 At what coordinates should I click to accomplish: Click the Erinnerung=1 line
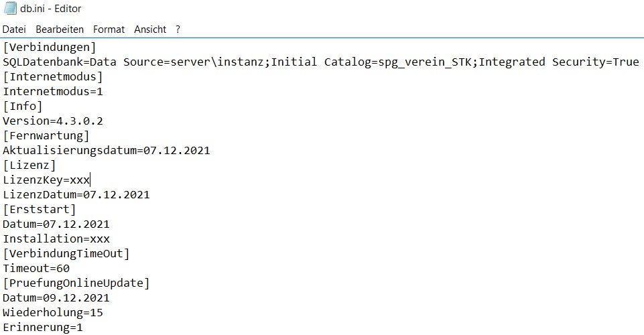click(43, 328)
